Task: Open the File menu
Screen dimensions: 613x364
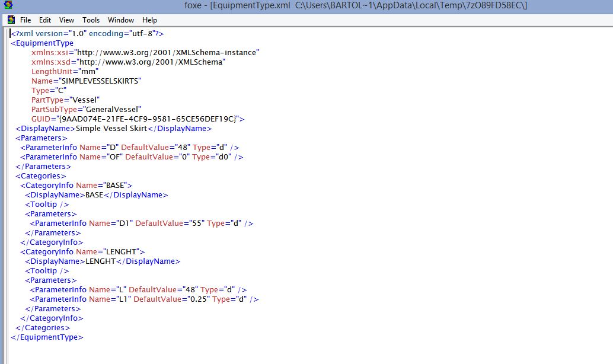Action: pos(25,20)
